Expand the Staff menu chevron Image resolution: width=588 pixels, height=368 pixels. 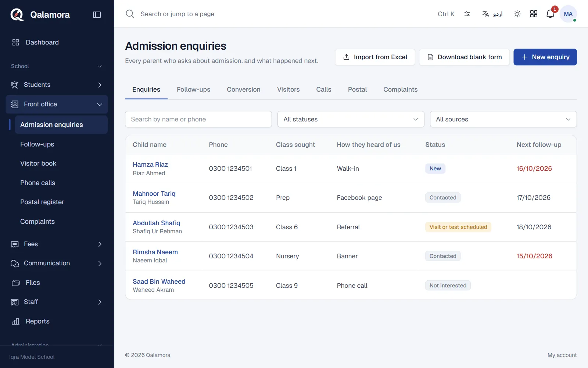100,302
